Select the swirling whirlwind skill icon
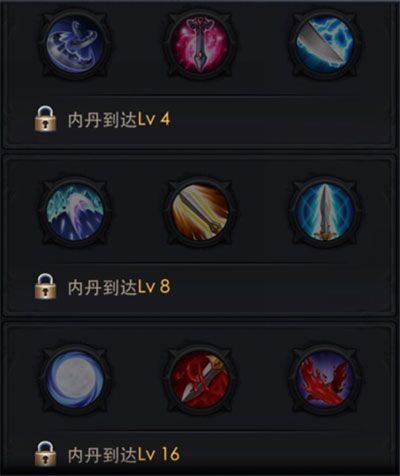The height and width of the screenshot is (476, 400). tap(75, 44)
